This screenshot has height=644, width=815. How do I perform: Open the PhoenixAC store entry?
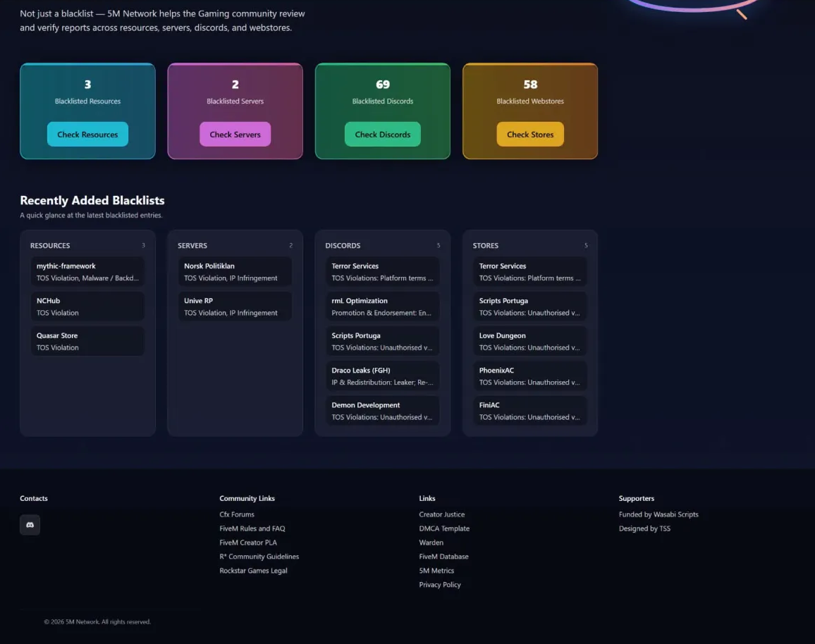[x=530, y=376]
